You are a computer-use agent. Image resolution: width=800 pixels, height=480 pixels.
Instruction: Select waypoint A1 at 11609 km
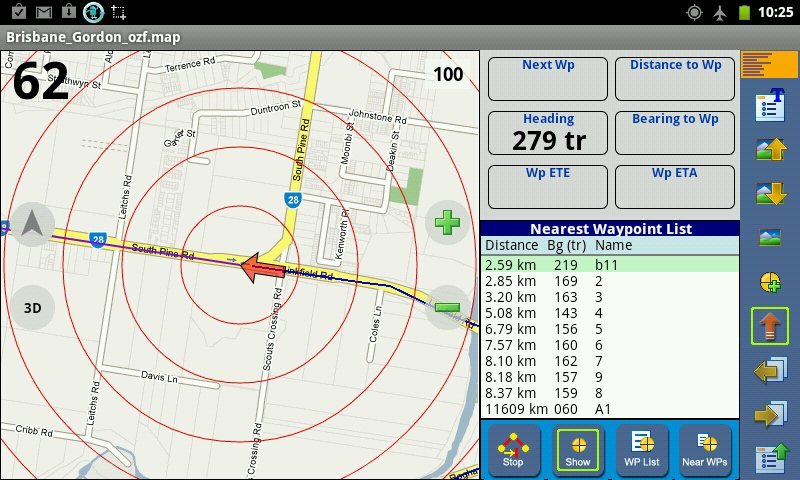point(609,409)
